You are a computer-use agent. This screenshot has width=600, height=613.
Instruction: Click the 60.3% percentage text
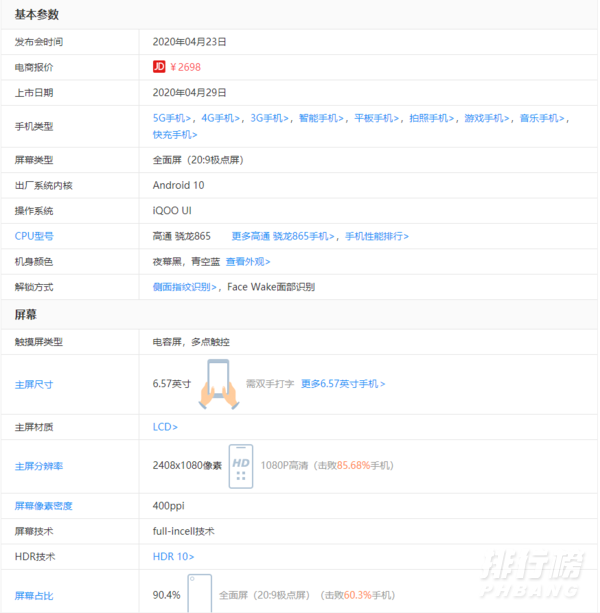[x=358, y=595]
